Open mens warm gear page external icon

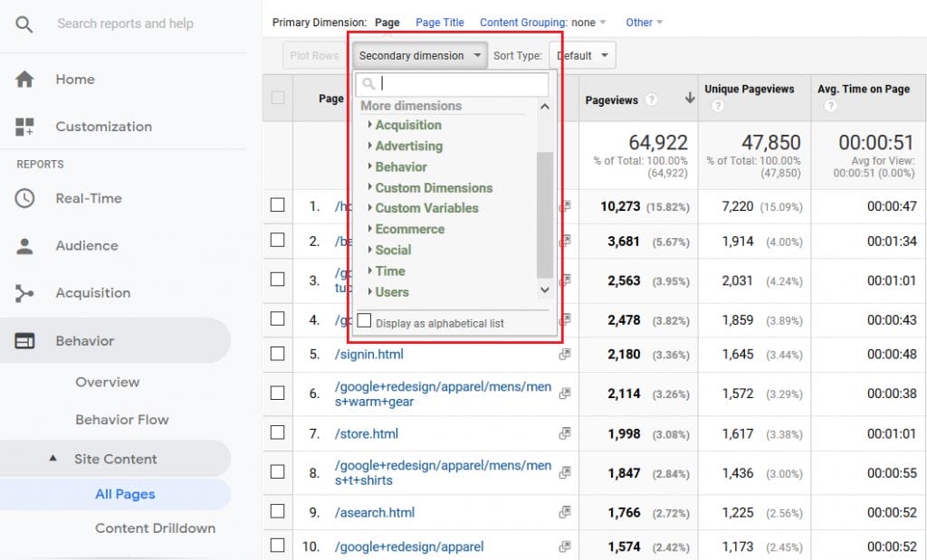point(565,394)
